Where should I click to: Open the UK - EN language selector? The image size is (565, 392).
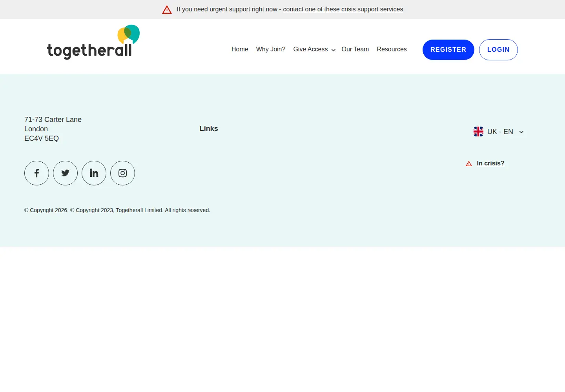click(x=499, y=132)
